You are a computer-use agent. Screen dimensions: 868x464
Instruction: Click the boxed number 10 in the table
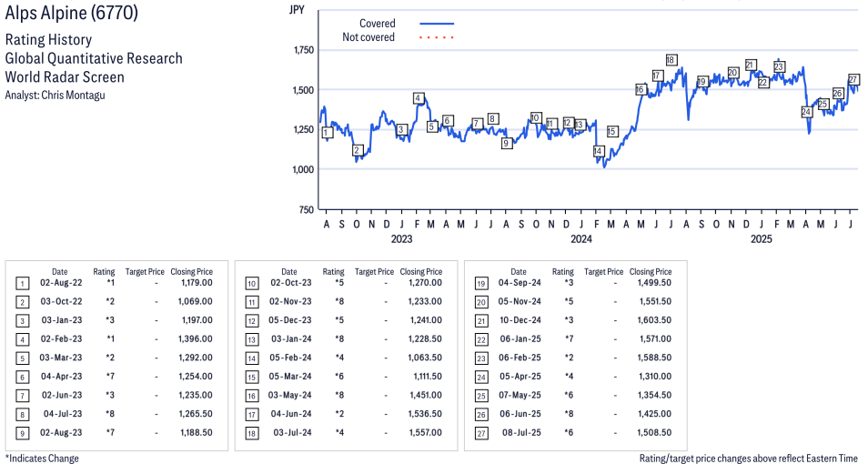click(252, 284)
